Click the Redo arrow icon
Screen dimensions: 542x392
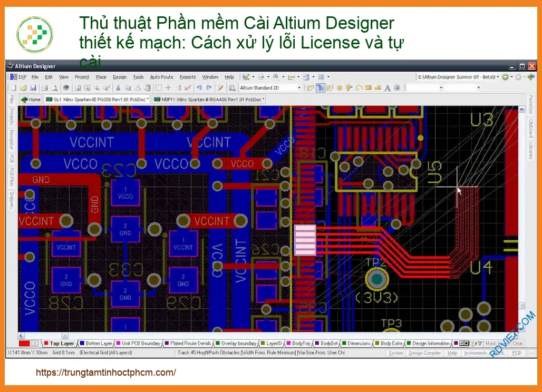pyautogui.click(x=209, y=88)
